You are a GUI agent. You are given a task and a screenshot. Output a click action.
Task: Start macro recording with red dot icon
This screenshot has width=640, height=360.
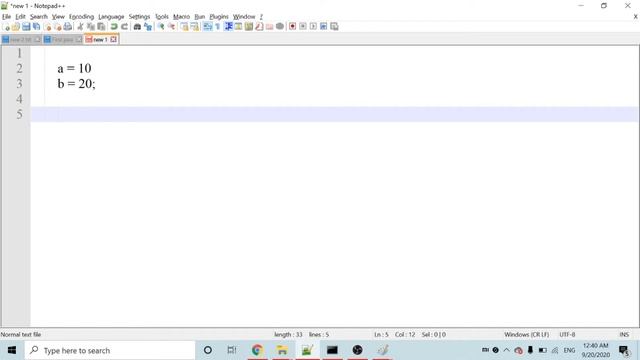click(x=293, y=27)
